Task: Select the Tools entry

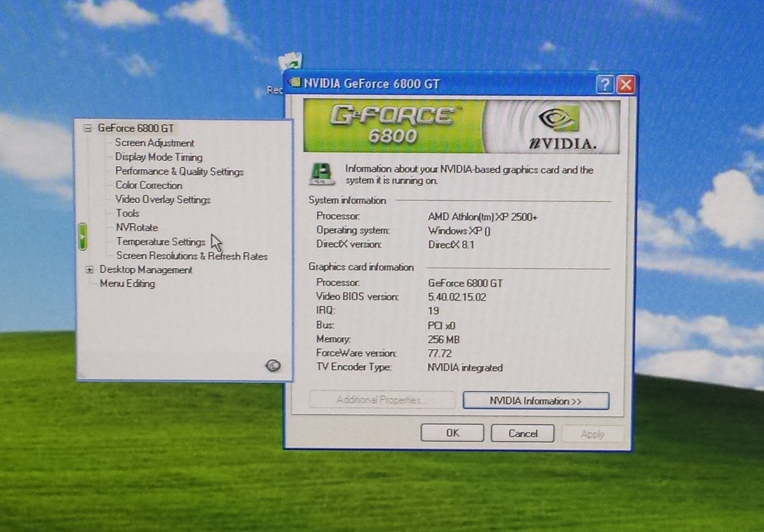Action: (128, 213)
